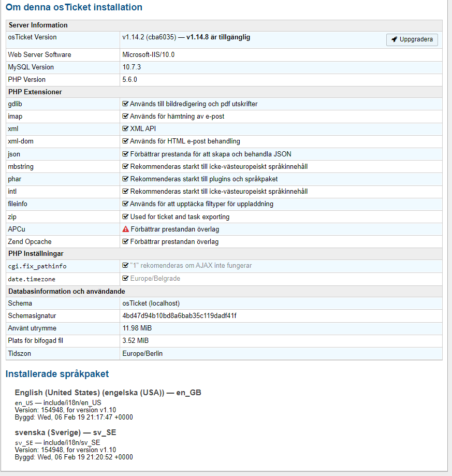Click the 'cgi.fix_pathinfo' setting name
The width and height of the screenshot is (452, 476).
[37, 266]
